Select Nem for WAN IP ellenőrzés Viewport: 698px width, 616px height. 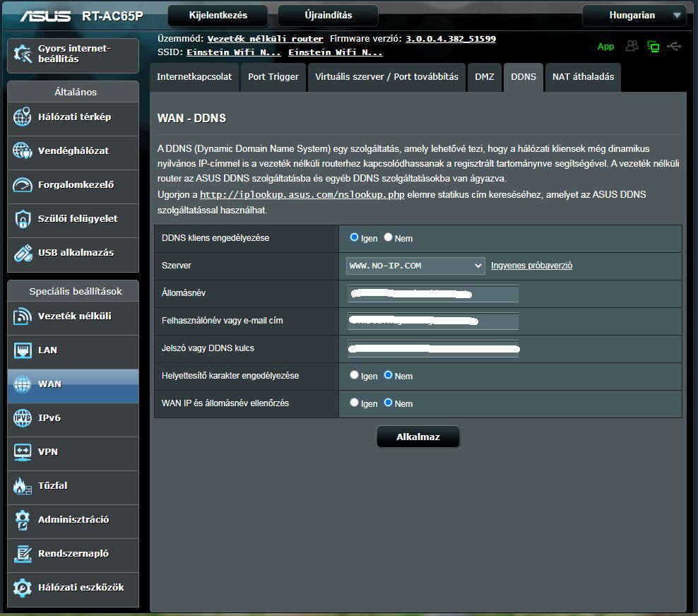pyautogui.click(x=388, y=403)
